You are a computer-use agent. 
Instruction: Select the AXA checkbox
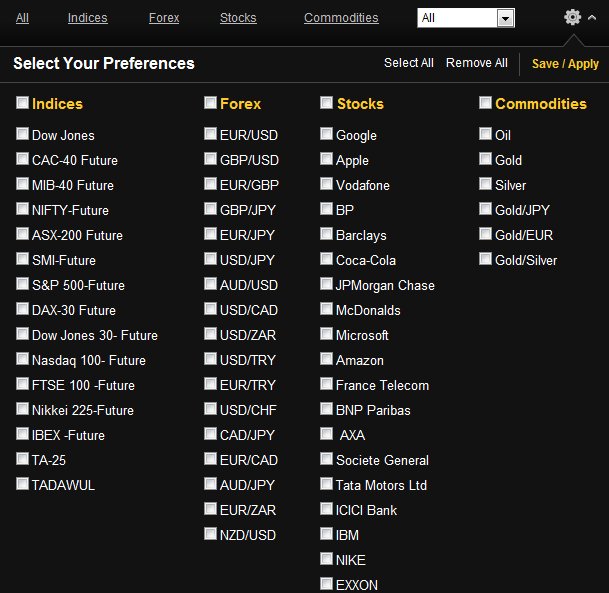tap(327, 434)
